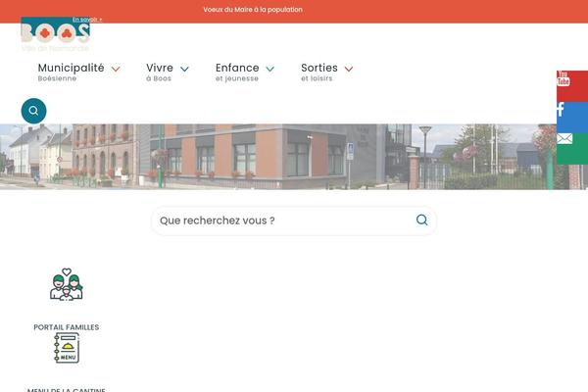The image size is (588, 392).
Task: Expand the Municipalité chevron
Action: pyautogui.click(x=116, y=69)
